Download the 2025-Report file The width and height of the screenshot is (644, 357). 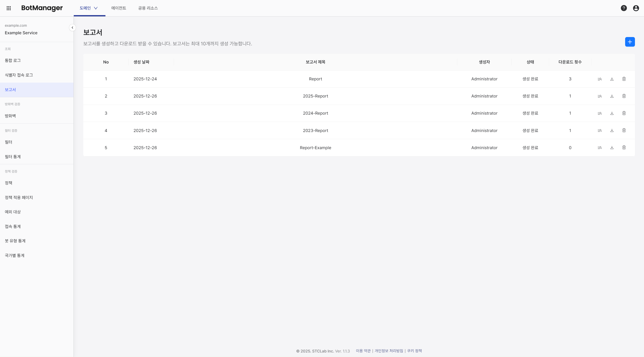(x=612, y=96)
